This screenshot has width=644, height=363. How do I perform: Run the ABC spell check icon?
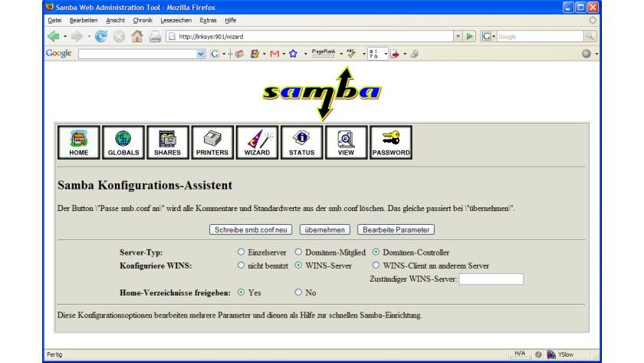click(351, 54)
